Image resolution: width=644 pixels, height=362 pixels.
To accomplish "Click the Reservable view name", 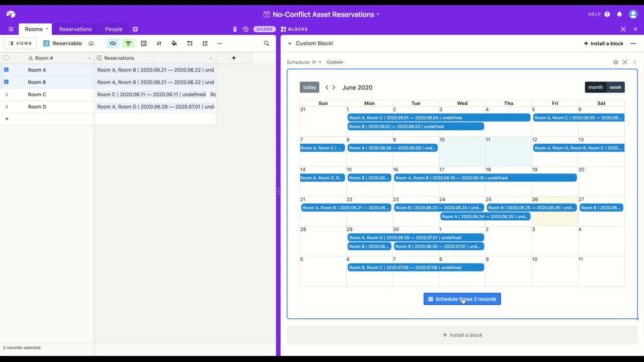I will 67,44.
